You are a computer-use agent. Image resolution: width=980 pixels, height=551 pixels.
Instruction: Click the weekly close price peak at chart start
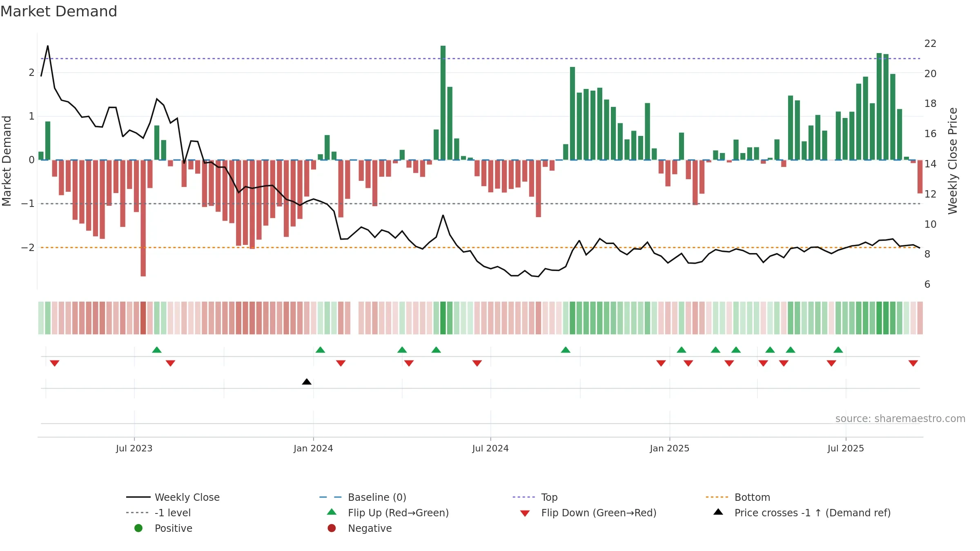[48, 46]
